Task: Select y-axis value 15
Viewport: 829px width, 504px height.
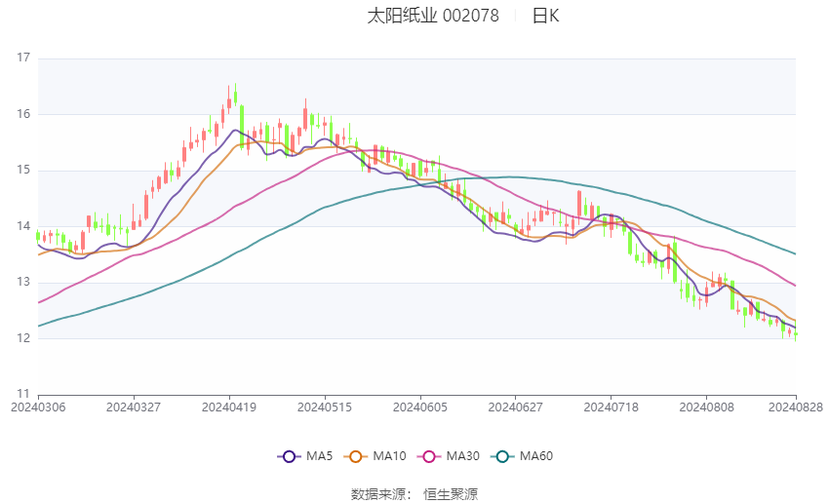Action: [23, 171]
